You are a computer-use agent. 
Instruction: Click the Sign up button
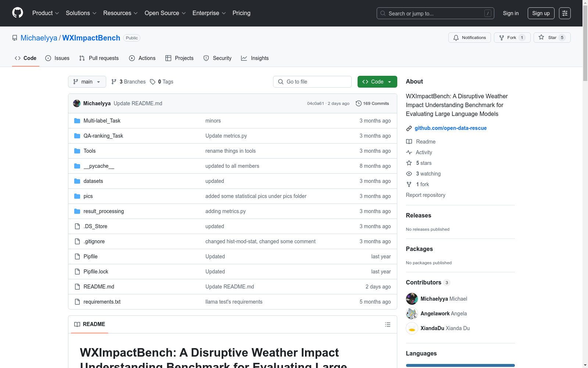541,13
